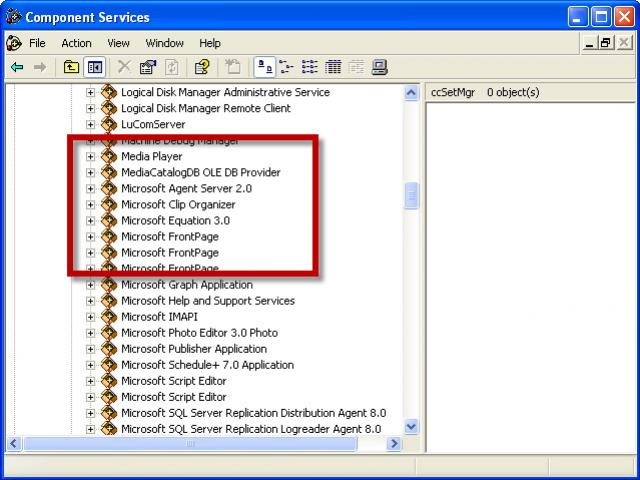The height and width of the screenshot is (480, 640).
Task: Select Microsoft Photo Editor 3.0 Photo
Action: click(199, 333)
